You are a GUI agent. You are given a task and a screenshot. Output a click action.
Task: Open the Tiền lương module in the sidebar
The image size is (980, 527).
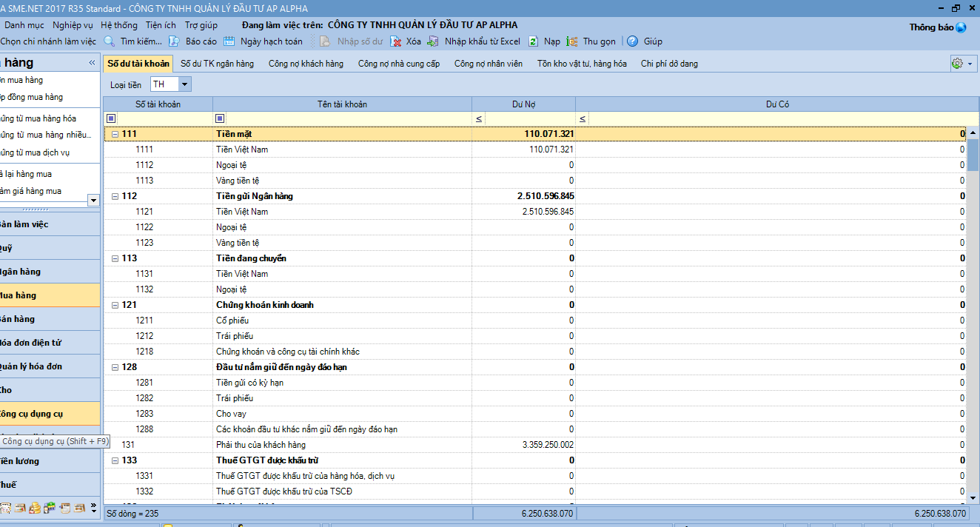pos(50,461)
